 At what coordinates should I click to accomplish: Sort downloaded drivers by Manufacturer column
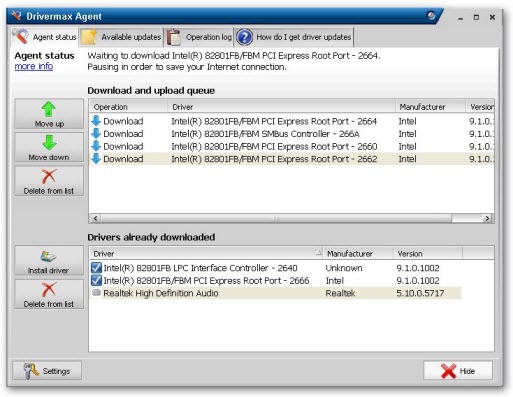[x=358, y=254]
